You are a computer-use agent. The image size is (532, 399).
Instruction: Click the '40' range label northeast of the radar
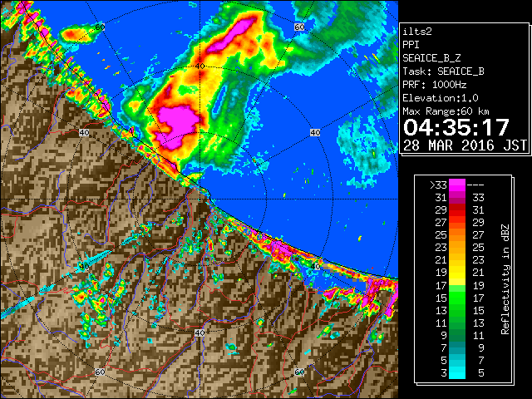point(315,132)
